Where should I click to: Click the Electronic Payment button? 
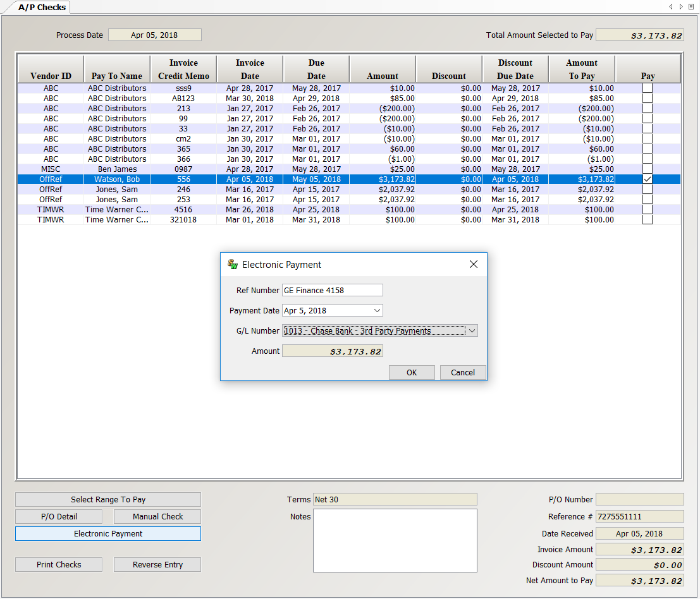(108, 533)
